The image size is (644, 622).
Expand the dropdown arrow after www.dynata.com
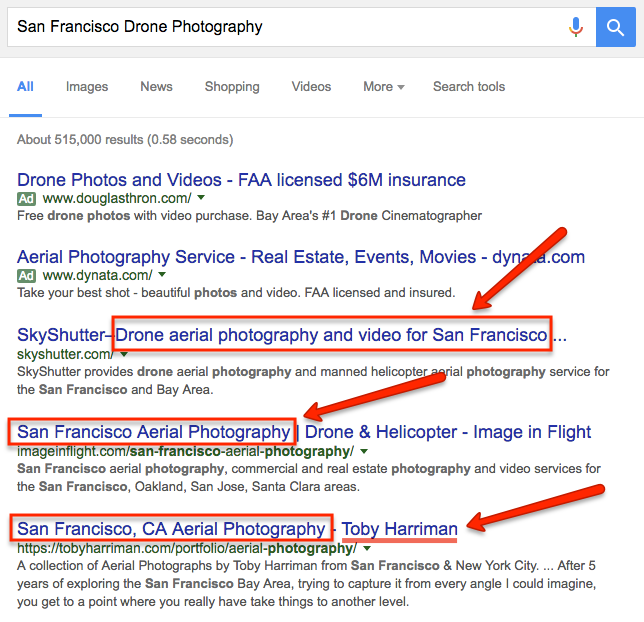click(x=162, y=274)
